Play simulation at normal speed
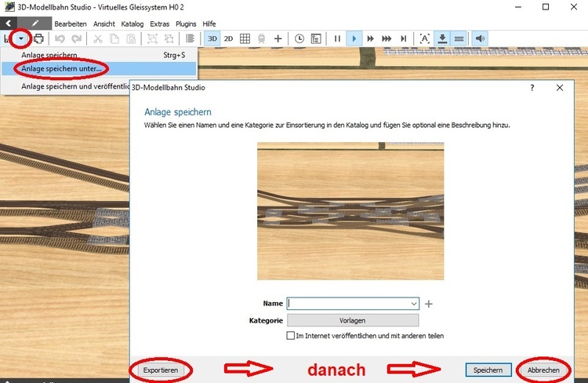The height and width of the screenshot is (383, 588). click(354, 38)
